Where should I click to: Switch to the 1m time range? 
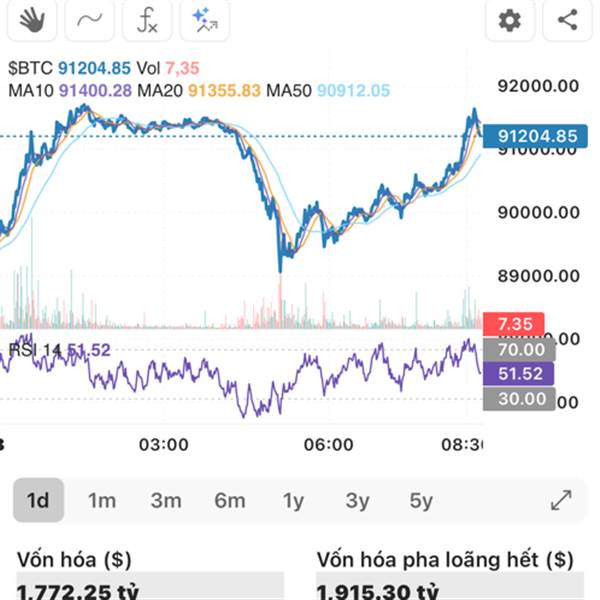(102, 501)
